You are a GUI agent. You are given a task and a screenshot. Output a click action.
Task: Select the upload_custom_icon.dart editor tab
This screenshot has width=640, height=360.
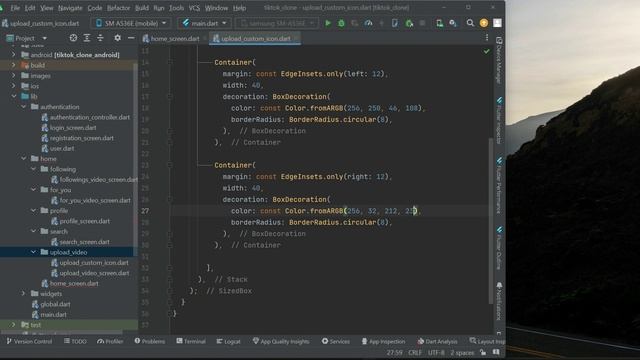pyautogui.click(x=255, y=38)
